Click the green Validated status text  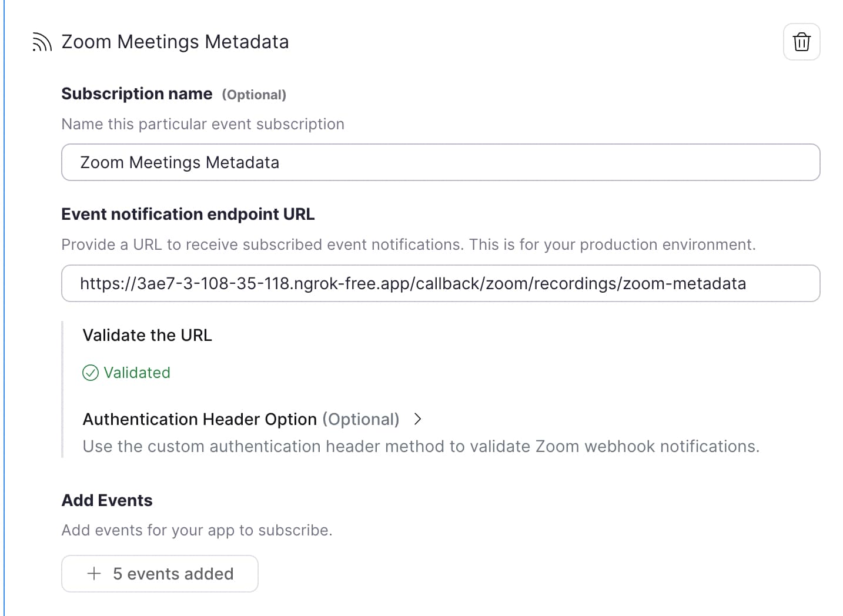(137, 373)
